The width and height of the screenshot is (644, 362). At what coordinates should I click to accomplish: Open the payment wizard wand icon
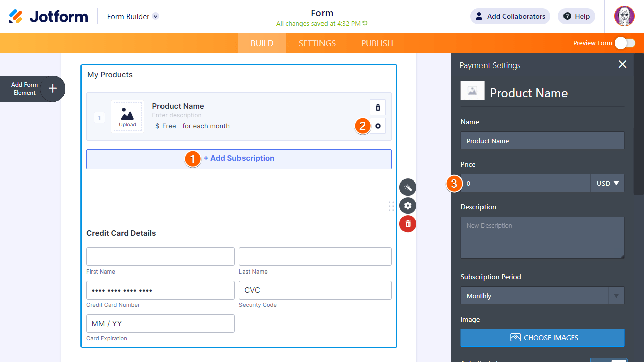[408, 187]
